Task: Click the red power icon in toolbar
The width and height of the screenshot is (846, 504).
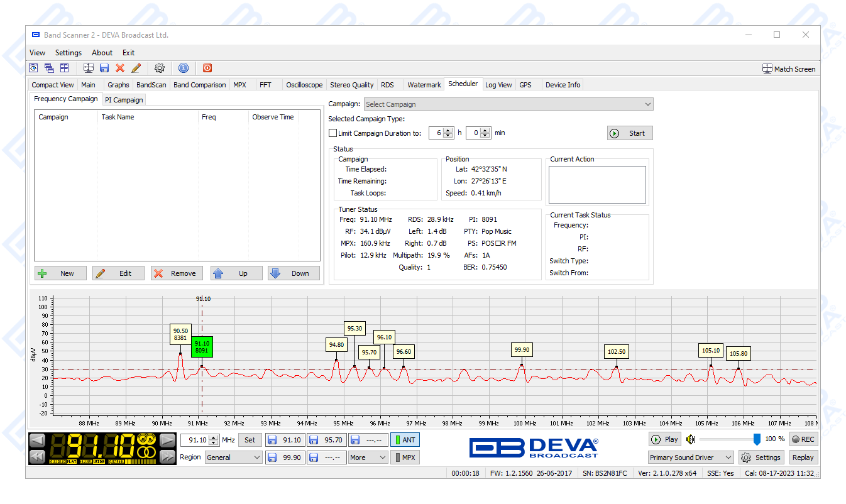Action: click(x=207, y=68)
